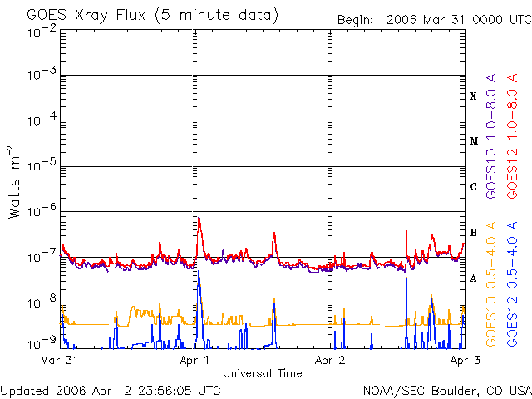Click the M flare class label
This screenshot has width=532, height=399.
pyautogui.click(x=474, y=141)
